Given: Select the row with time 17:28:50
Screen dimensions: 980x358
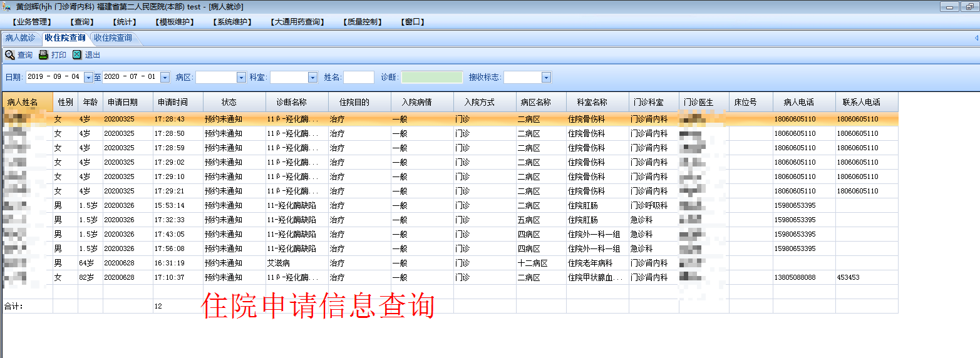Looking at the screenshot, I should click(450, 133).
